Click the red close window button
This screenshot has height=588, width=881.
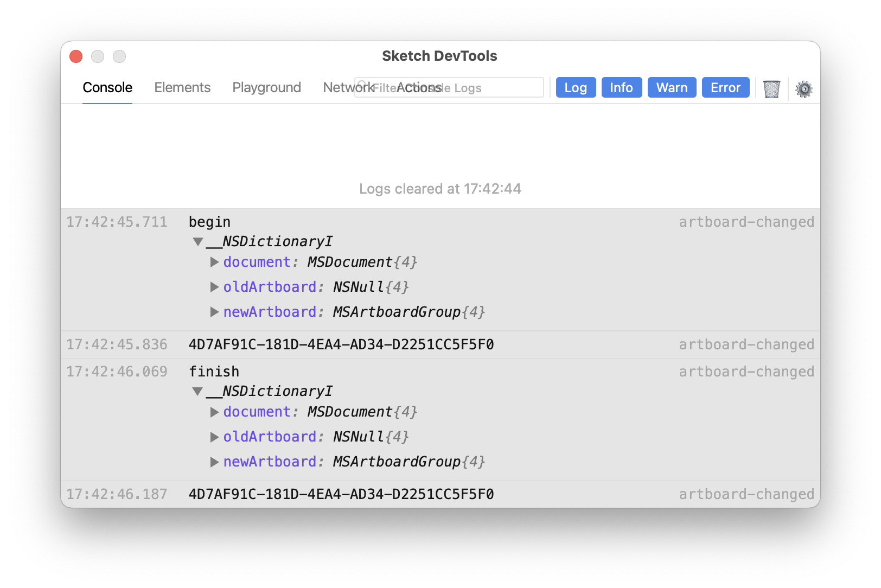point(76,56)
